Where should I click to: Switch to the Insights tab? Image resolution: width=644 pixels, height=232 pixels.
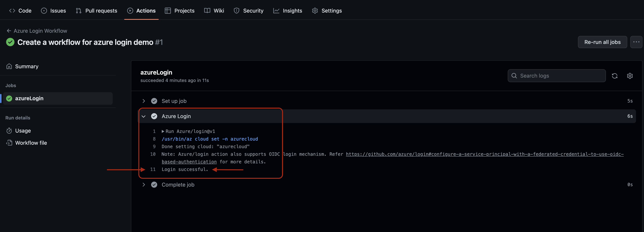point(288,10)
